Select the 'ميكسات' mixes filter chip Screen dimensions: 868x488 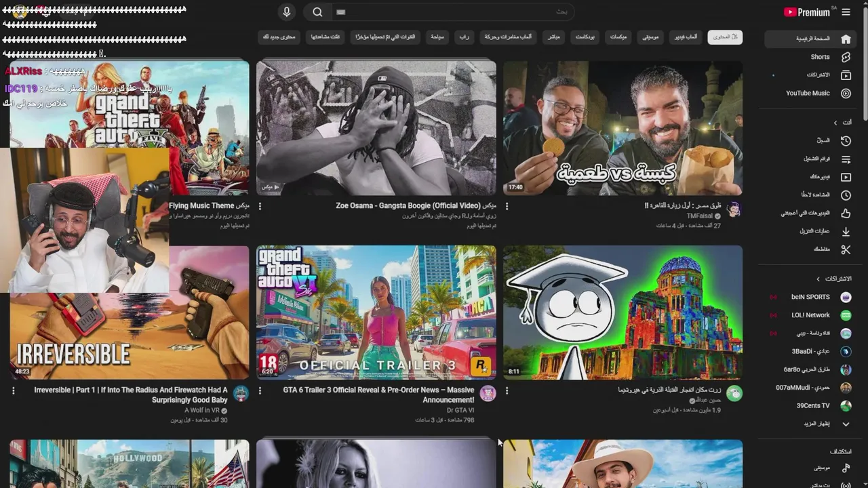[618, 37]
